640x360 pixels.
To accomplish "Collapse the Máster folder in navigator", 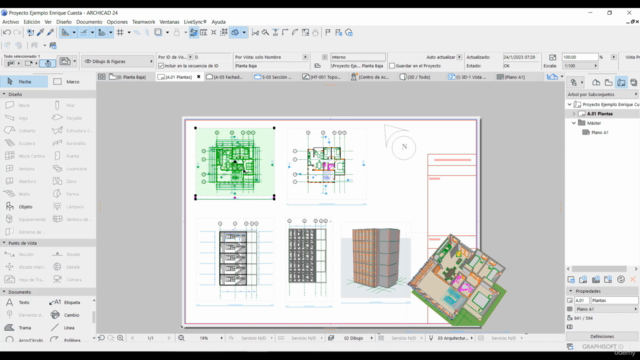I will [574, 123].
